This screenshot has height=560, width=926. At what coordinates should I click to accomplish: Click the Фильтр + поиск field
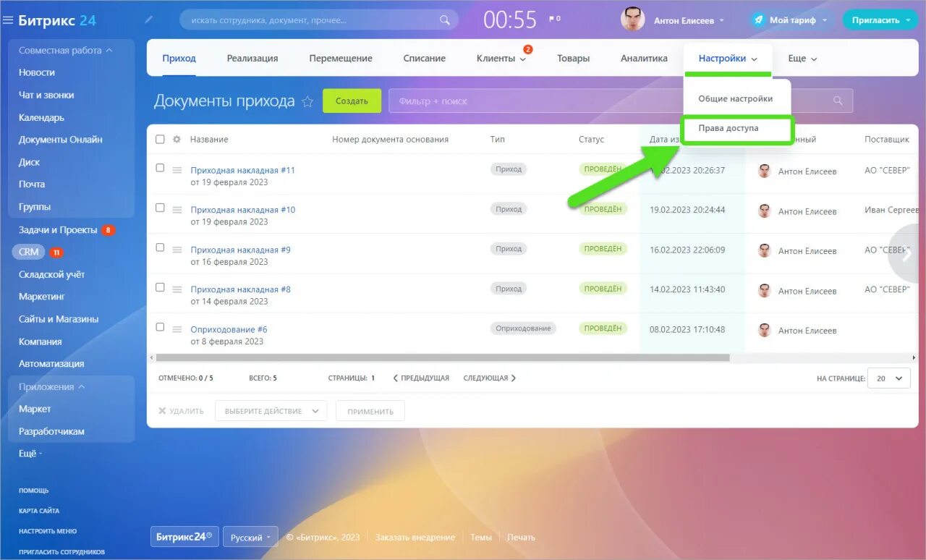[621, 101]
